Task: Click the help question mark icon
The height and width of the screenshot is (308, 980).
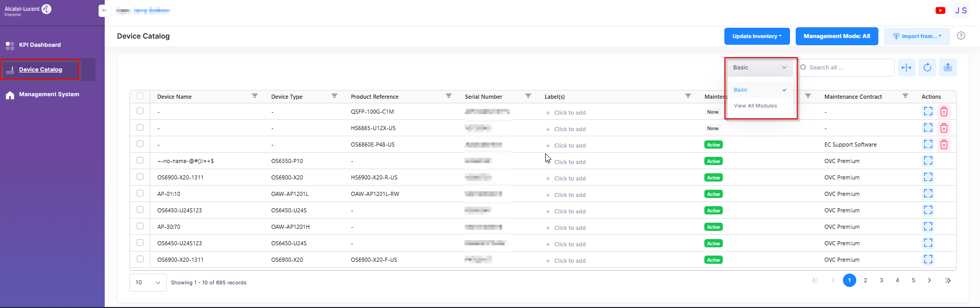Action: coord(961,36)
